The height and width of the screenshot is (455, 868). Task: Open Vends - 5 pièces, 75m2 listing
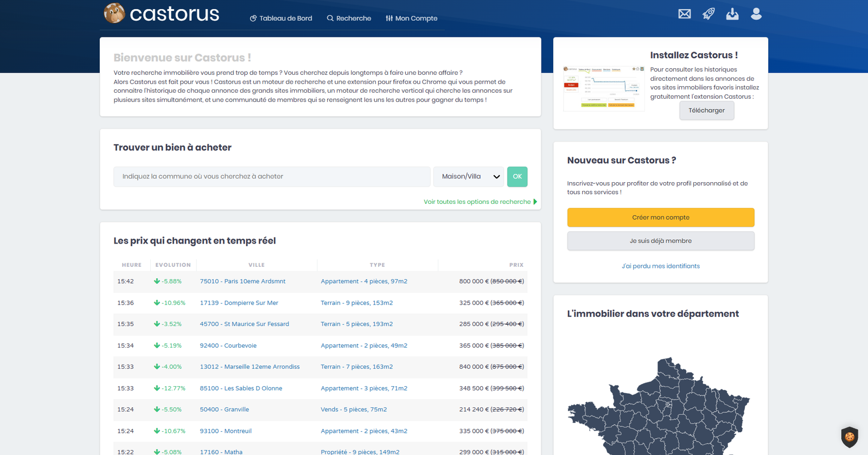(x=354, y=410)
